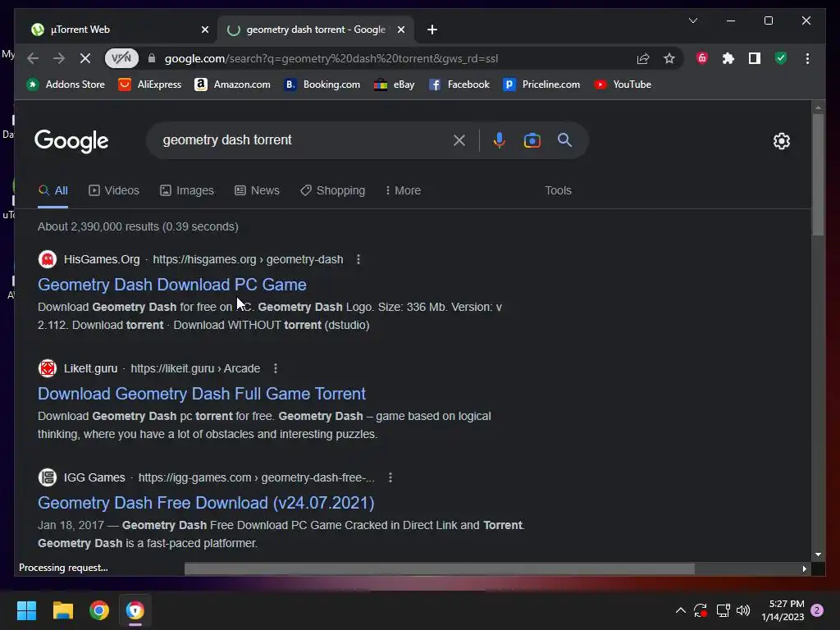The height and width of the screenshot is (630, 840).
Task: Open Google quick settings gear
Action: tap(782, 141)
